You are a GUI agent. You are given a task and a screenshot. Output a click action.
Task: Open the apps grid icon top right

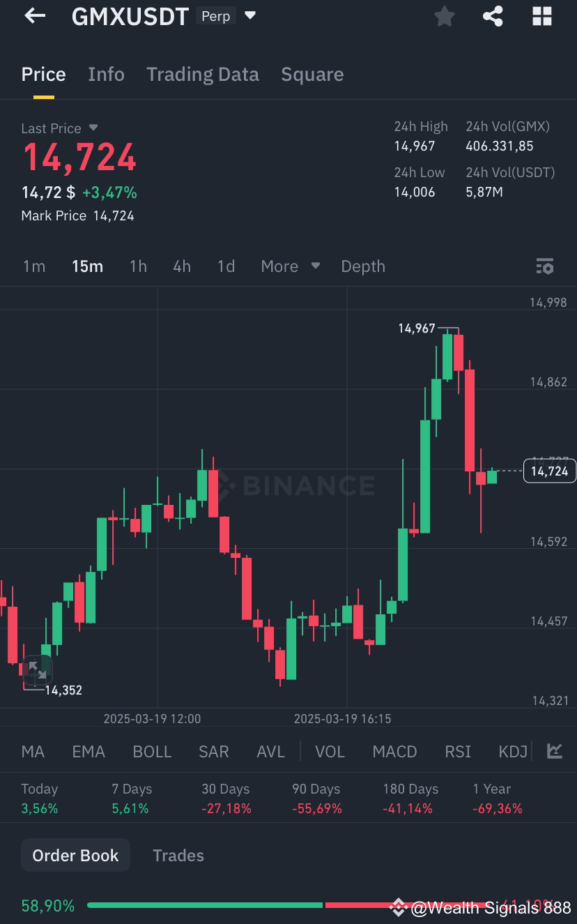pyautogui.click(x=541, y=16)
